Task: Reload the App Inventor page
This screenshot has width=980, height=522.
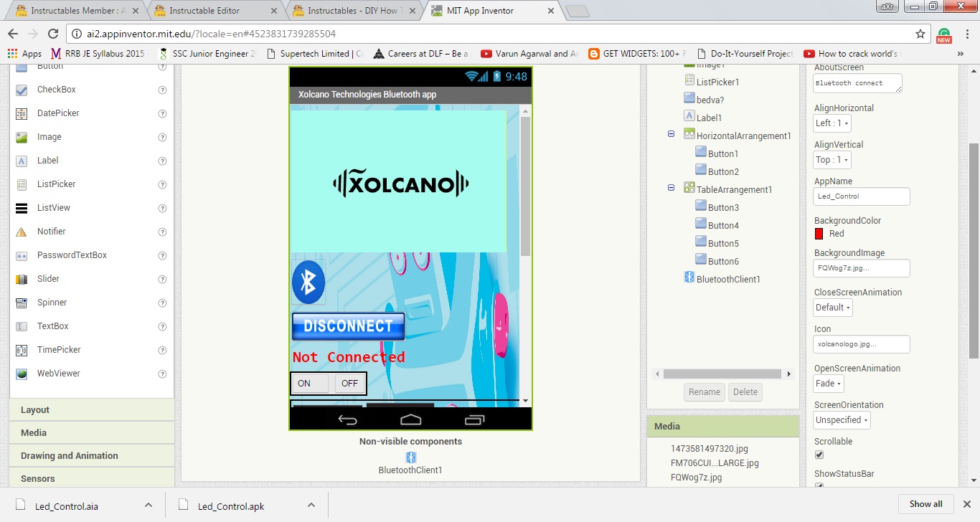Action: [x=52, y=34]
